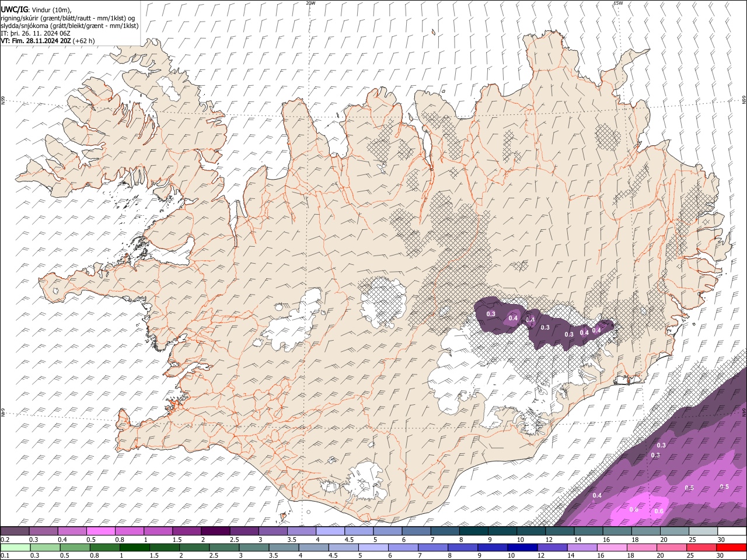The width and height of the screenshot is (747, 560).
Task: Click the pale green bottom swatch between 0.1 and 0.3
Action: pyautogui.click(x=15, y=547)
